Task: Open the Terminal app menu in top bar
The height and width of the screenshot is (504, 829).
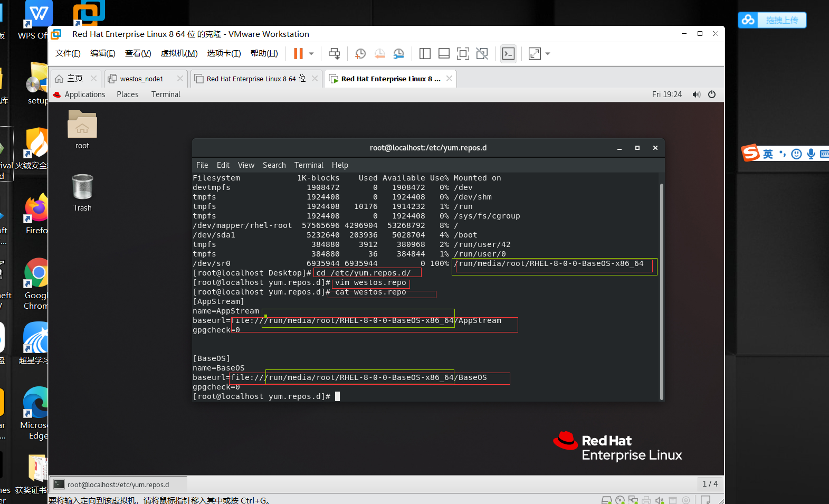Action: [x=166, y=94]
